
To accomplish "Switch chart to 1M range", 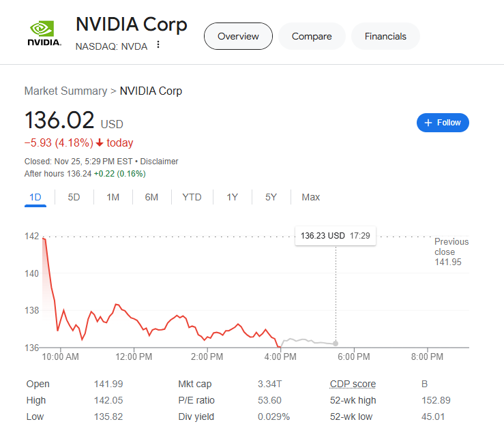I will [x=113, y=197].
